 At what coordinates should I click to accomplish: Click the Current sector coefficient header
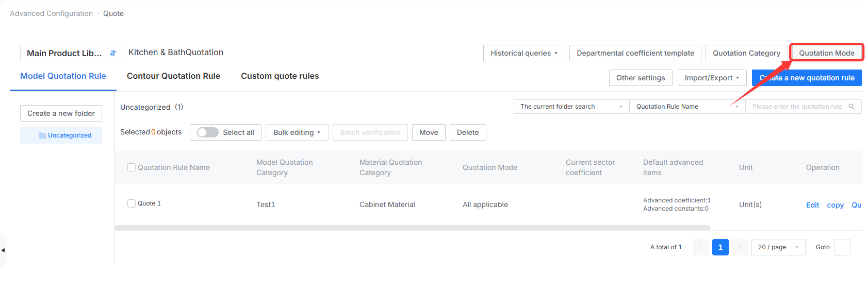click(x=591, y=167)
